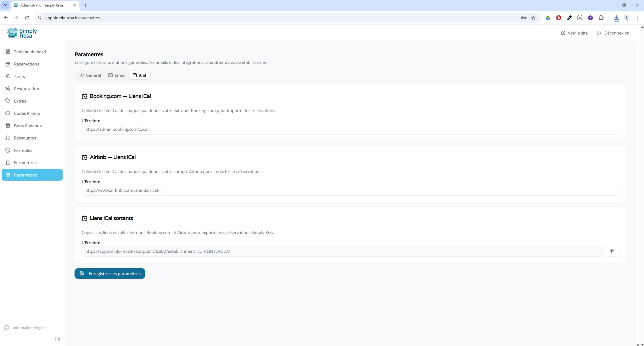Switch to the Général tab

tap(90, 75)
